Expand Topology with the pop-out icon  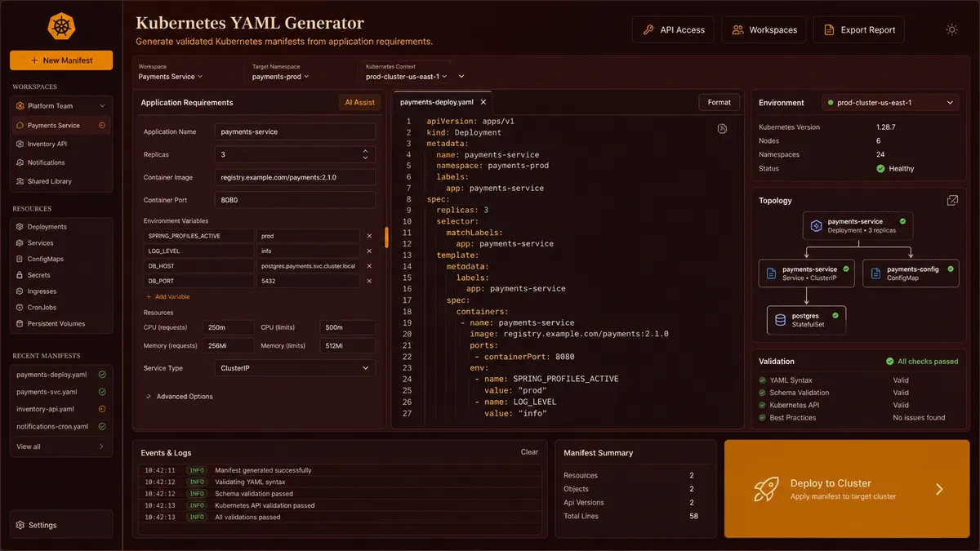coord(952,200)
